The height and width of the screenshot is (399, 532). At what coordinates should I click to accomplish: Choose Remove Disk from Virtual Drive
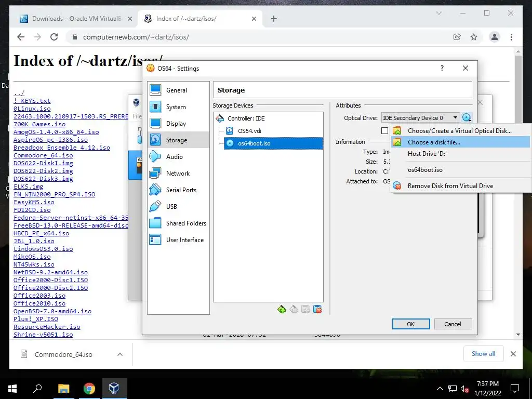pyautogui.click(x=461, y=186)
